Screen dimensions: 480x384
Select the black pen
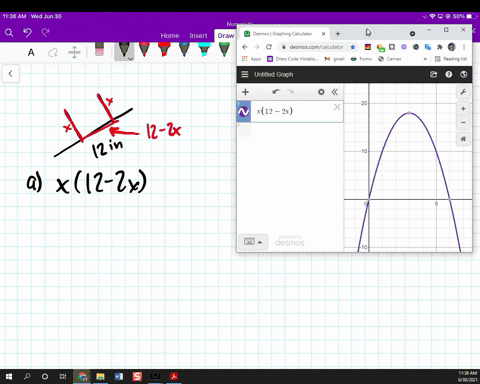pyautogui.click(x=123, y=50)
